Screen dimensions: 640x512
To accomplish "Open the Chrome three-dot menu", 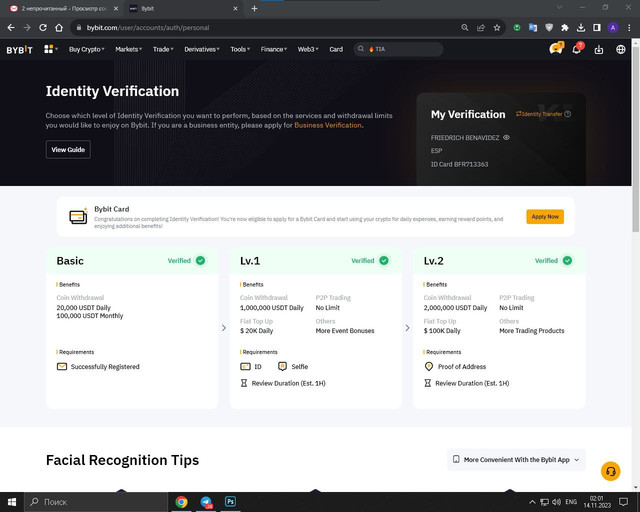I will 629,27.
